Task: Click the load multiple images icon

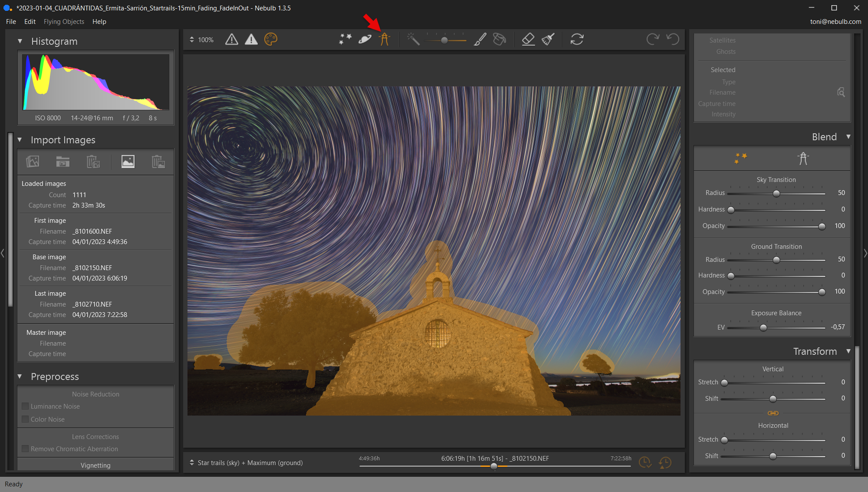Action: (x=33, y=162)
